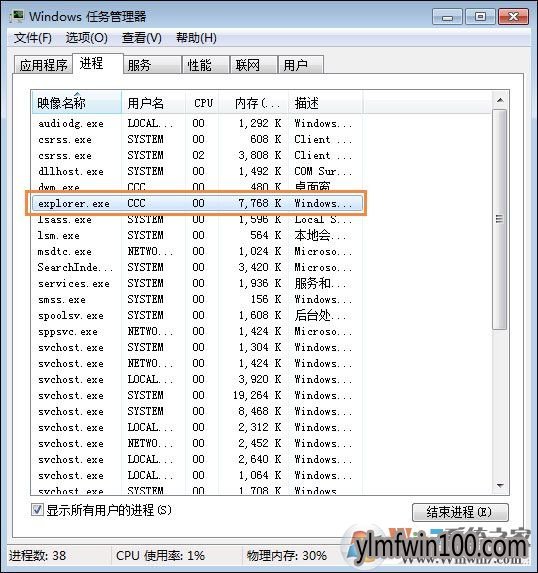Click 服务和... description of services.exe
Viewport: 538px width, 573px height.
[320, 283]
